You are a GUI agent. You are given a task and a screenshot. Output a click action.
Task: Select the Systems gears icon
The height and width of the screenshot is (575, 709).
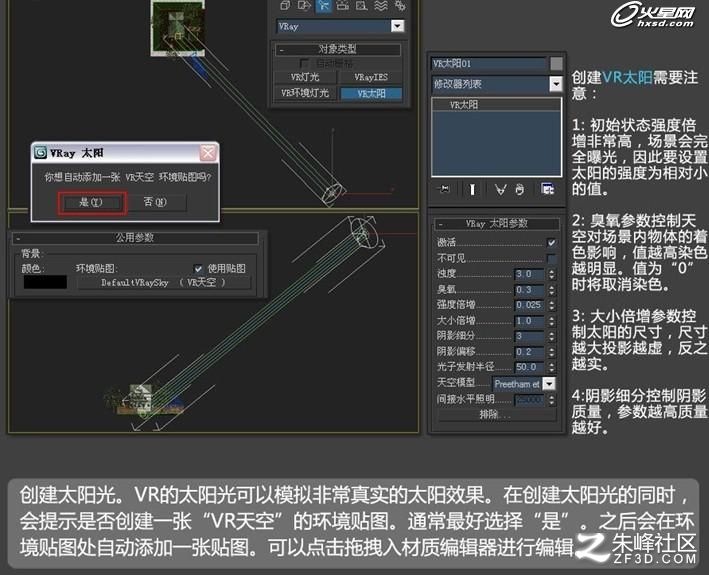tap(400, 5)
